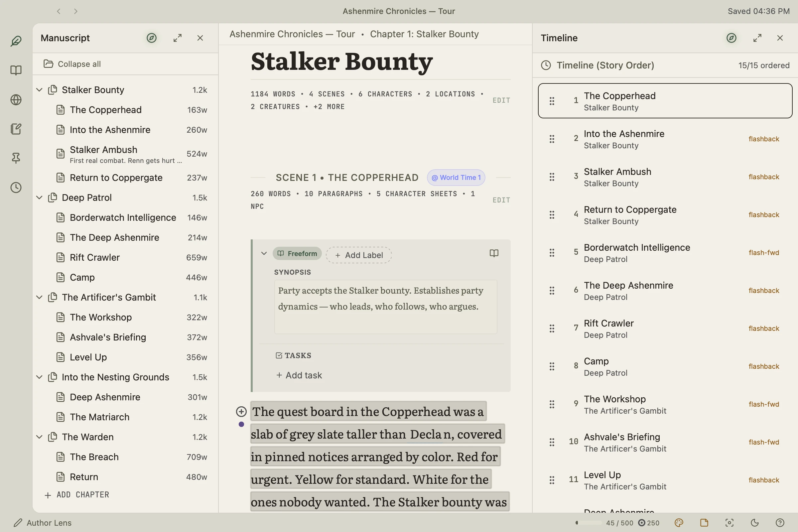The width and height of the screenshot is (798, 532).
Task: Click the plus circle beside first paragraph
Action: [x=241, y=412]
